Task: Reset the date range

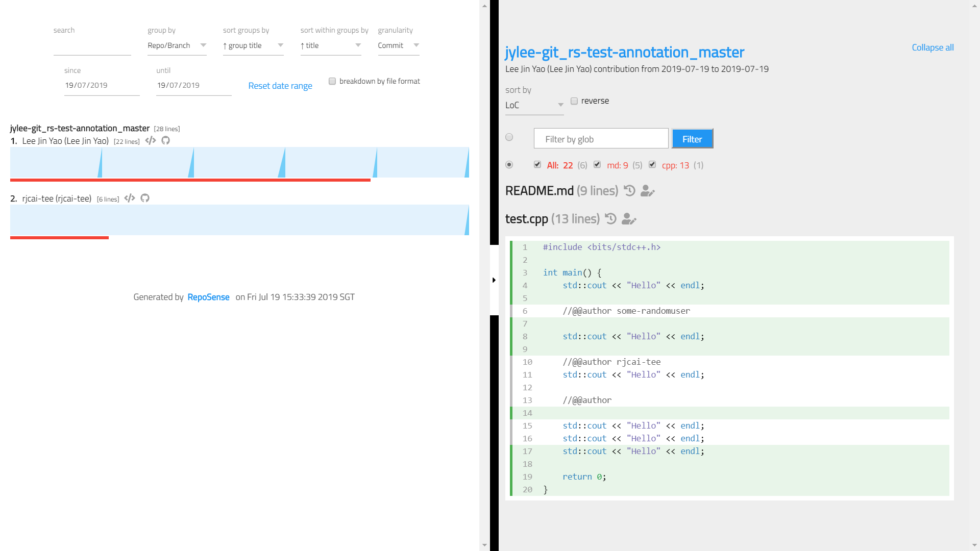Action: [x=280, y=85]
